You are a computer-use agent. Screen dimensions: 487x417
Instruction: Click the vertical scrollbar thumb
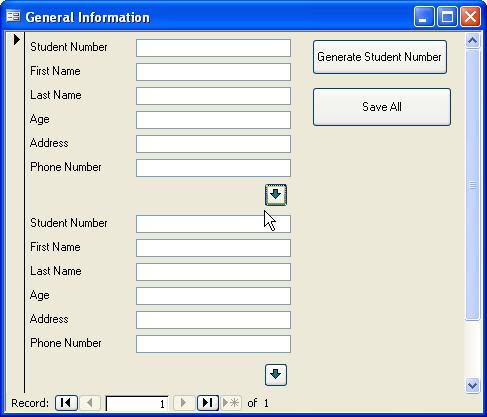(x=472, y=184)
